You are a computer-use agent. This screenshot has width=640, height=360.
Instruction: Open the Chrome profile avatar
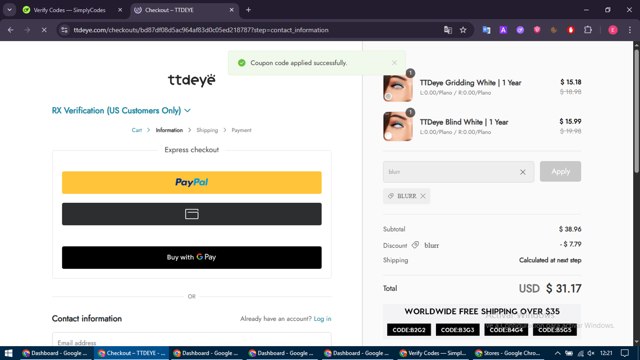pyautogui.click(x=613, y=30)
